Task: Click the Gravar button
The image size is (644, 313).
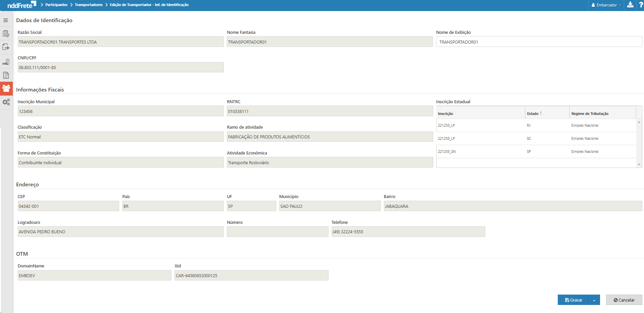Action: click(574, 300)
